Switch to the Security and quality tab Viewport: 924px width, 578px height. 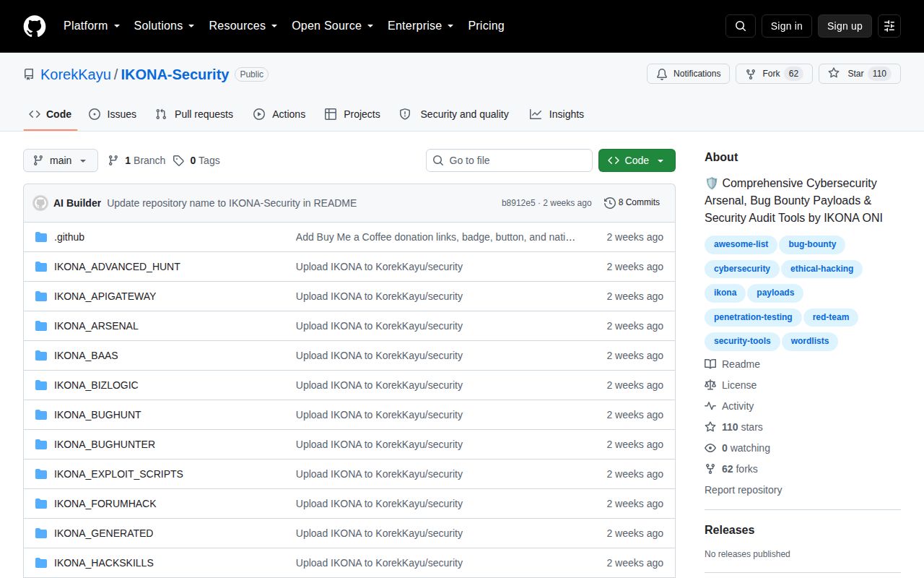pyautogui.click(x=454, y=114)
